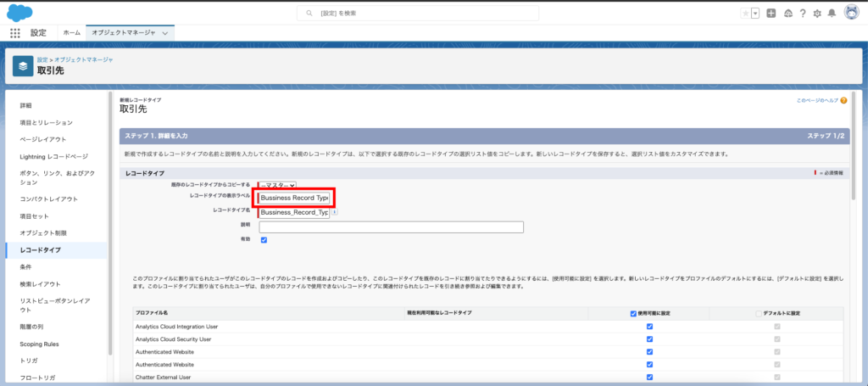Open the help question mark icon

tap(802, 13)
